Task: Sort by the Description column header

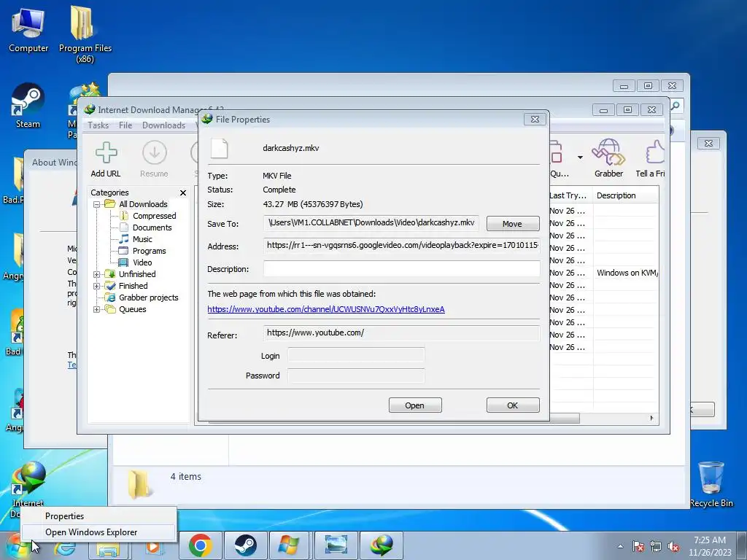Action: point(626,195)
